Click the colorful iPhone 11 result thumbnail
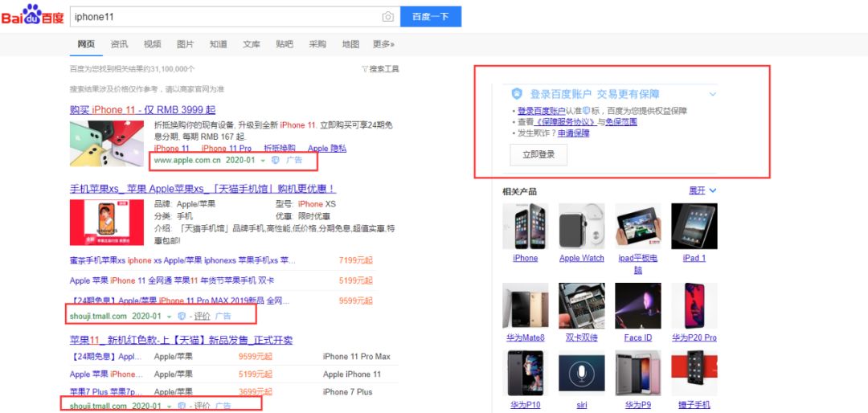The width and height of the screenshot is (868, 413). 107,143
